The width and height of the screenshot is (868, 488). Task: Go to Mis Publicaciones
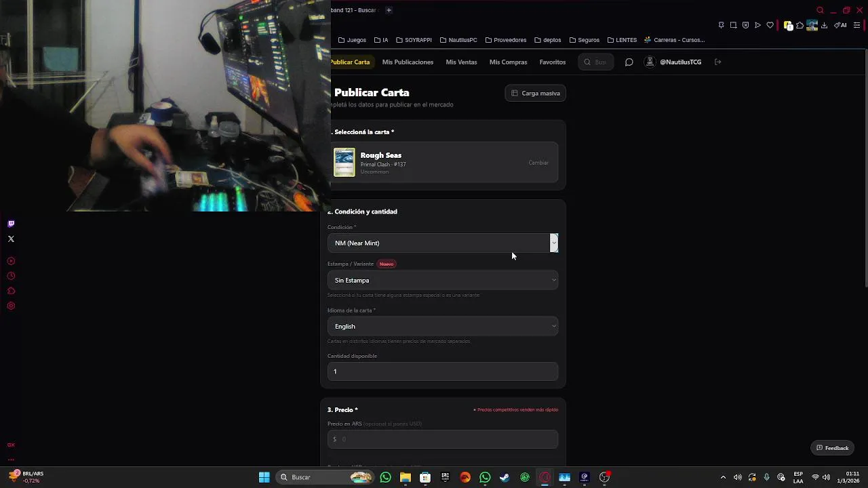click(x=408, y=62)
